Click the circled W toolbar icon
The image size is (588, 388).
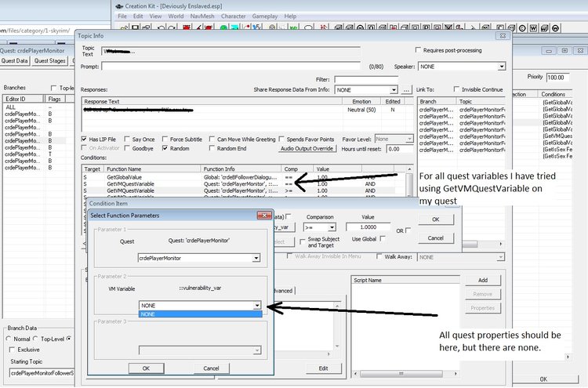coord(556,28)
